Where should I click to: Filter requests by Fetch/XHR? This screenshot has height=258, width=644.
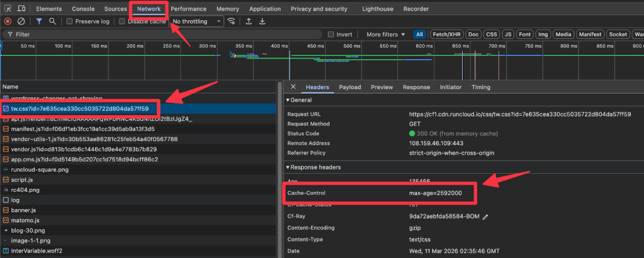(446, 35)
